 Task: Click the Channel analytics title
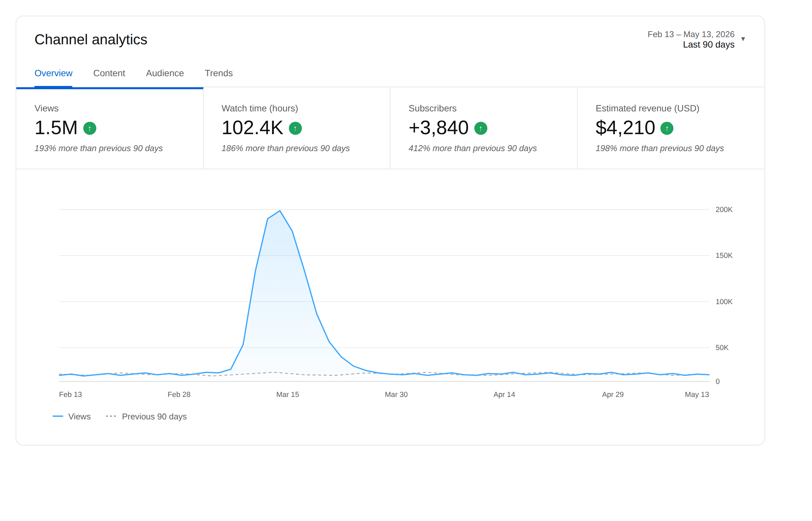(x=91, y=40)
